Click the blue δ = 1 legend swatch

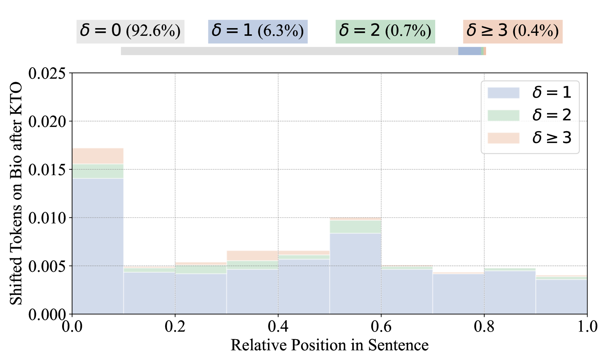[x=503, y=93]
